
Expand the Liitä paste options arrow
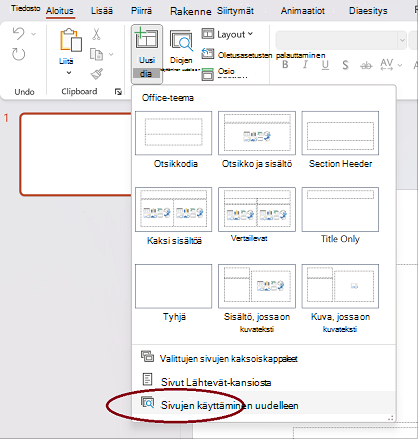69,73
